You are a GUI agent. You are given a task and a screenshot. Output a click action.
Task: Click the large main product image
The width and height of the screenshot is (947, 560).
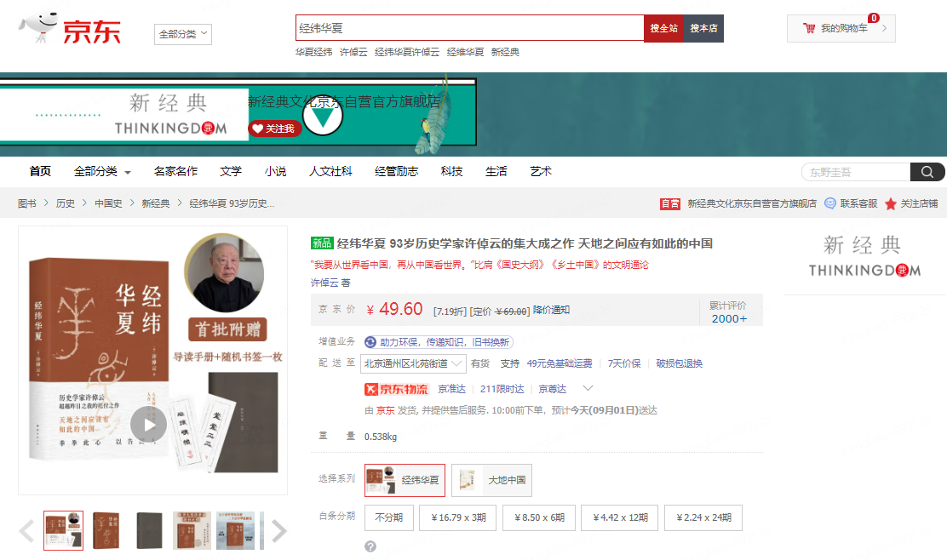click(152, 360)
